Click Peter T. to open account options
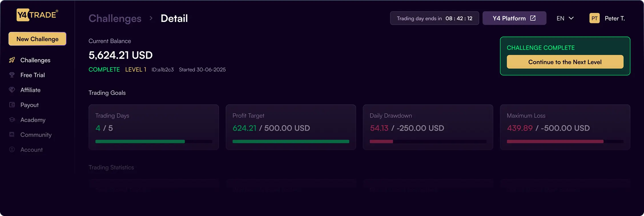The image size is (644, 216). point(615,18)
